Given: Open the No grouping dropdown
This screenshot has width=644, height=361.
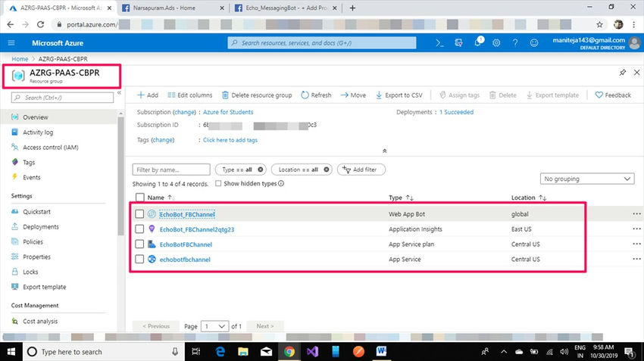Looking at the screenshot, I should (x=587, y=179).
